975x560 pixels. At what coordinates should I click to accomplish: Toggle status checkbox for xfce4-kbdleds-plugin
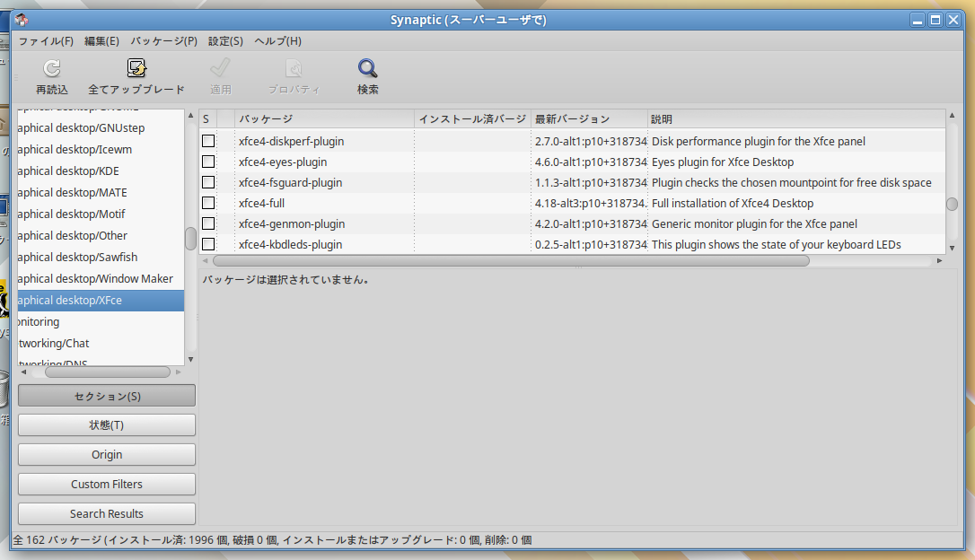click(x=208, y=244)
